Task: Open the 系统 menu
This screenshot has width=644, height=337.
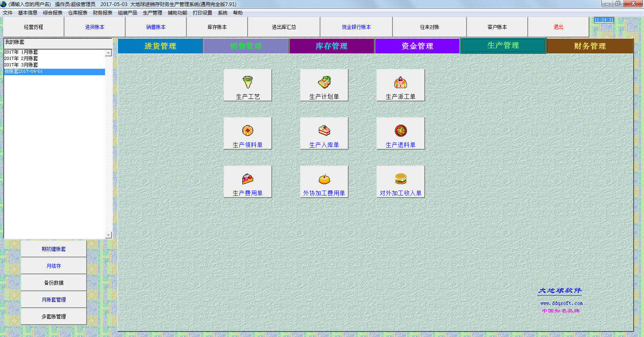Action: [x=223, y=13]
